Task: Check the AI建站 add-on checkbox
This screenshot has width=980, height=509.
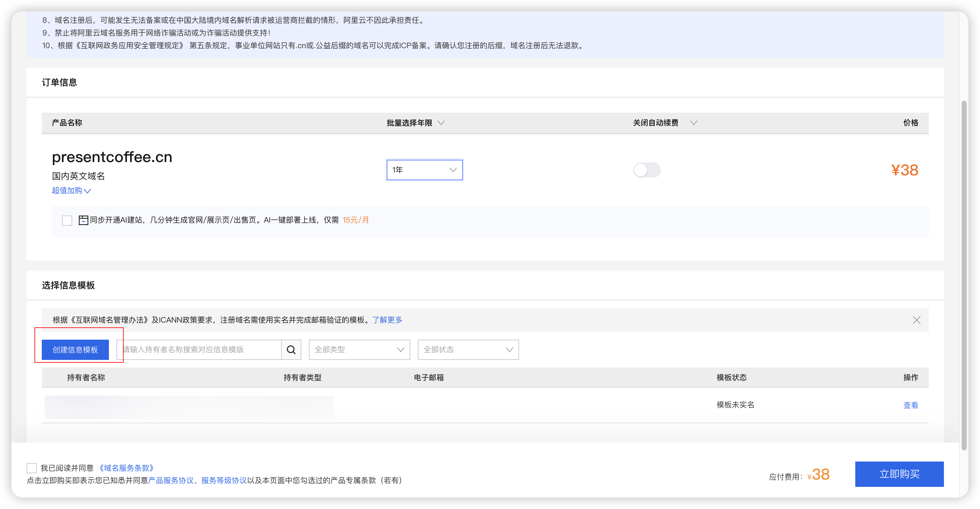Action: [x=67, y=220]
